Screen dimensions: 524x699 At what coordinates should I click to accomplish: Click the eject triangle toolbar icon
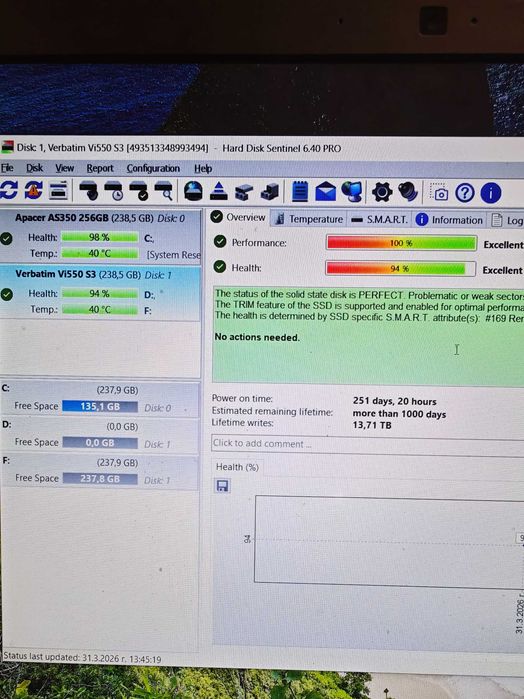218,191
